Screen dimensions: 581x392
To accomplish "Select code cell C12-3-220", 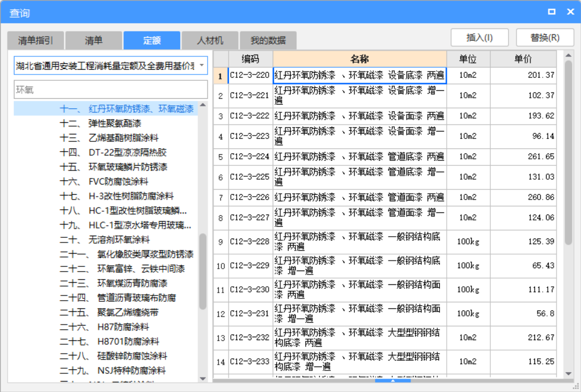I will click(x=251, y=75).
